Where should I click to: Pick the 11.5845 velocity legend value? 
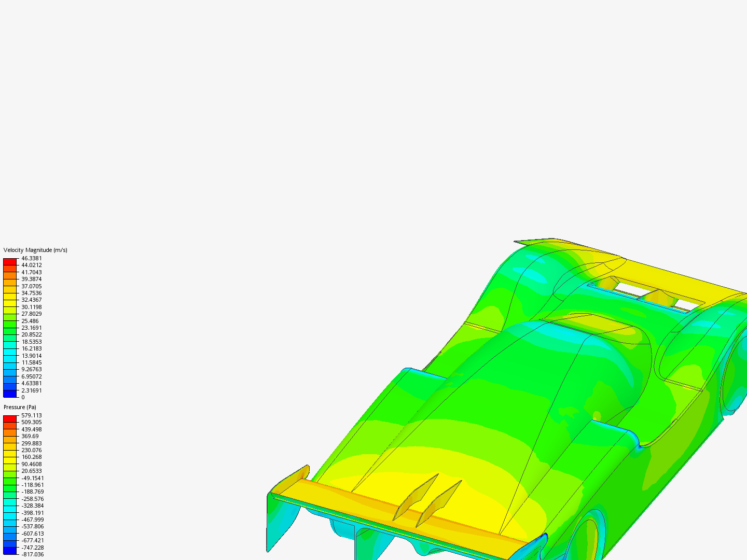[x=32, y=362]
